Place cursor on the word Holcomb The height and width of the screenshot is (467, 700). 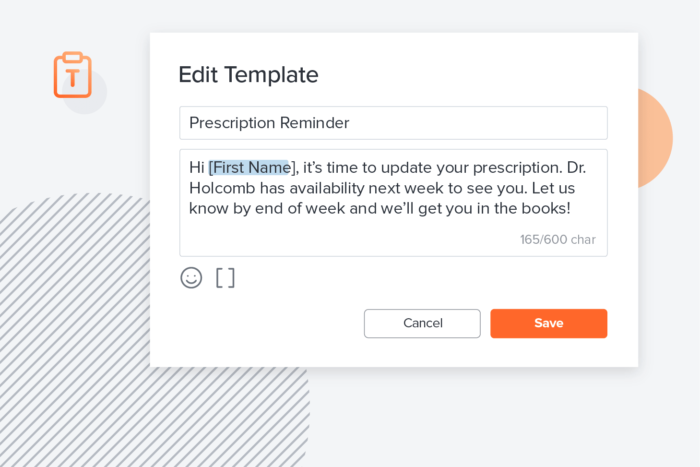(222, 188)
